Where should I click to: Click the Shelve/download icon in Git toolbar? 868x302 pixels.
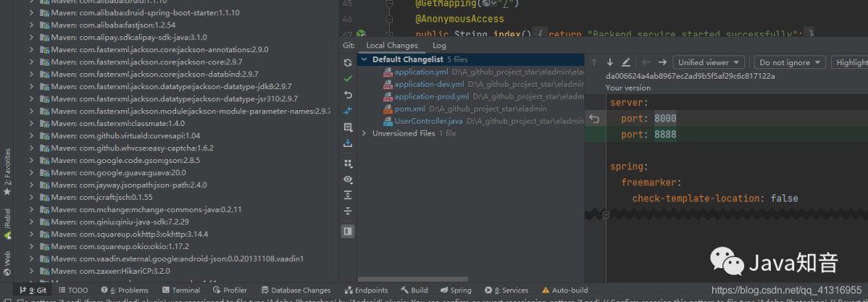click(x=348, y=143)
